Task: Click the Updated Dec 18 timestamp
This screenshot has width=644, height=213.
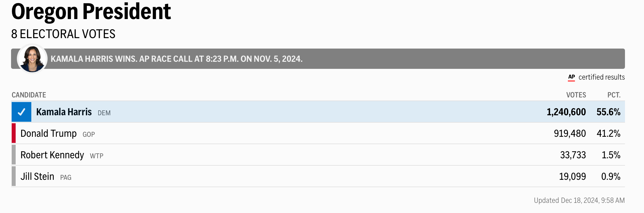Action: [x=579, y=200]
